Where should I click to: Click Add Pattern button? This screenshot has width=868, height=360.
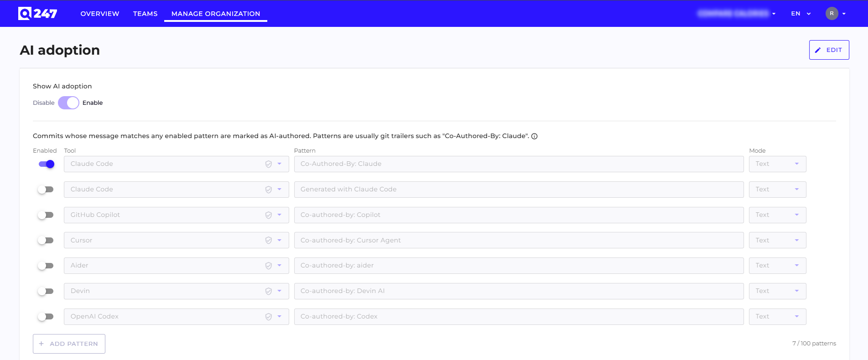pos(69,344)
